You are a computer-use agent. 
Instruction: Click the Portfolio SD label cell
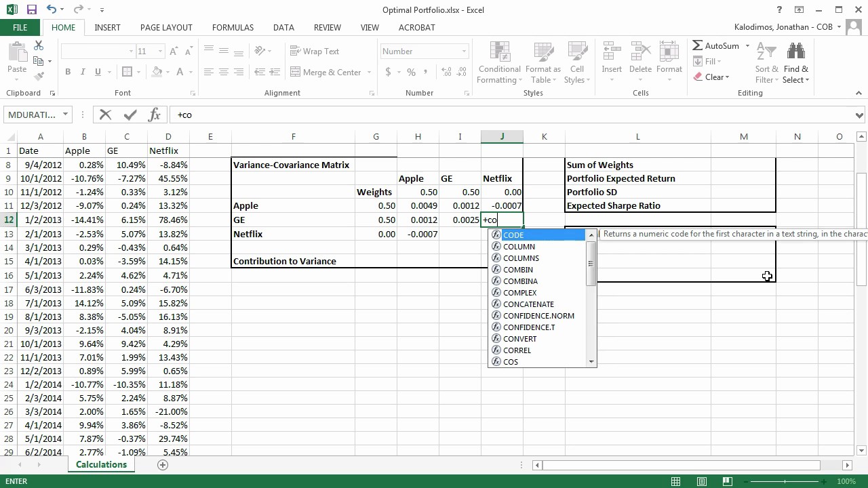pyautogui.click(x=637, y=192)
